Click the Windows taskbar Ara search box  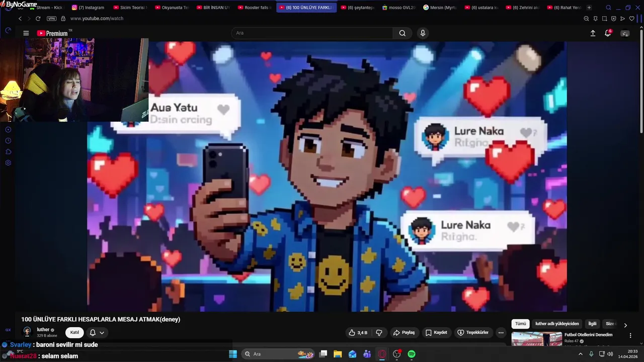277,354
